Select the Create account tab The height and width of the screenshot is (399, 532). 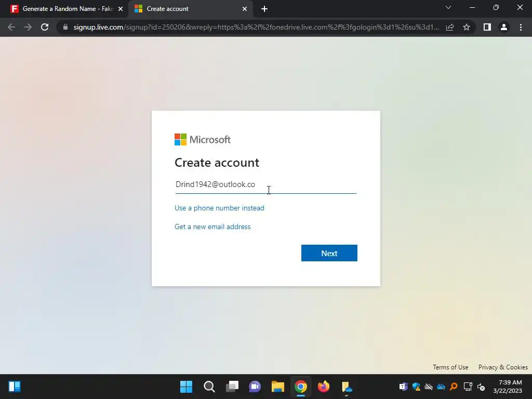[x=190, y=9]
